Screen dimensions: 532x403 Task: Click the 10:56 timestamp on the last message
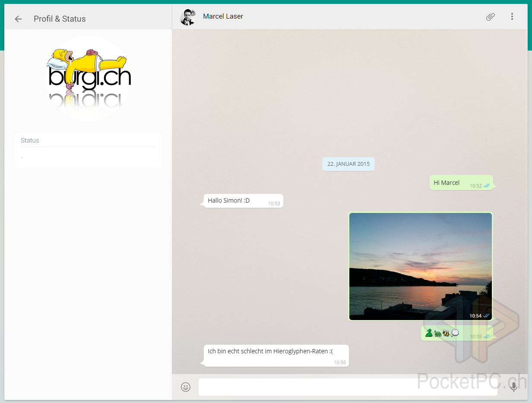340,362
